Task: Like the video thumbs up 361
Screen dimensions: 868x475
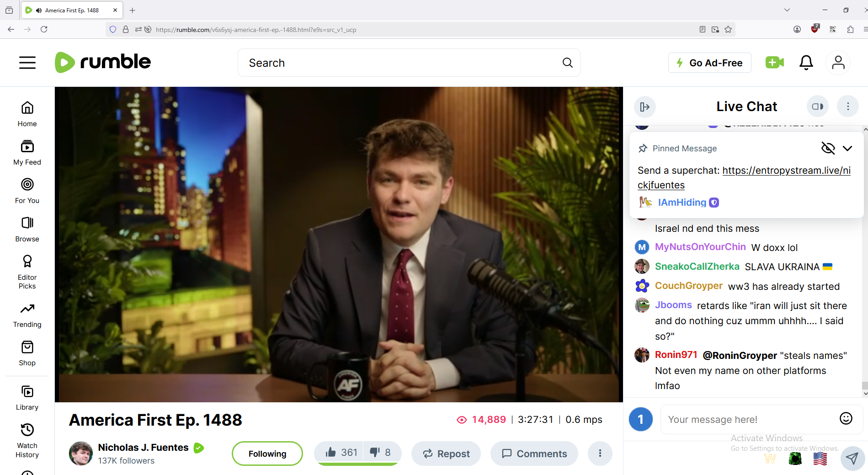Action: (341, 453)
